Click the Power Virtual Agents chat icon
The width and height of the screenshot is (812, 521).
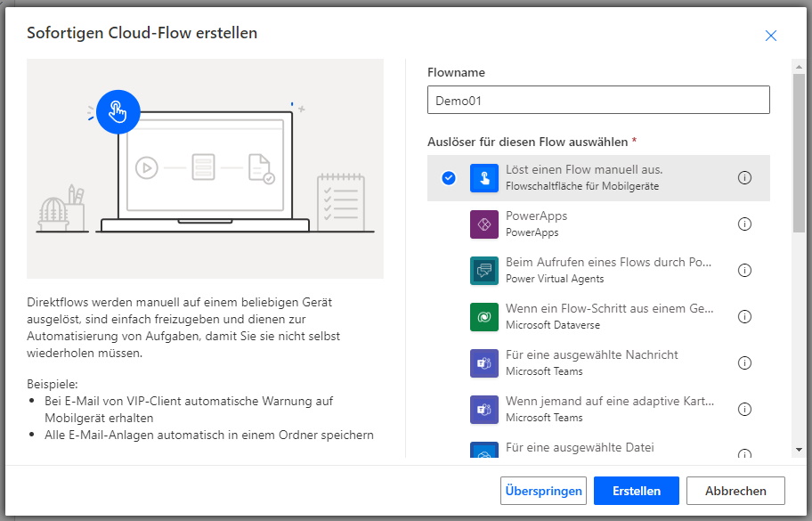coord(483,271)
